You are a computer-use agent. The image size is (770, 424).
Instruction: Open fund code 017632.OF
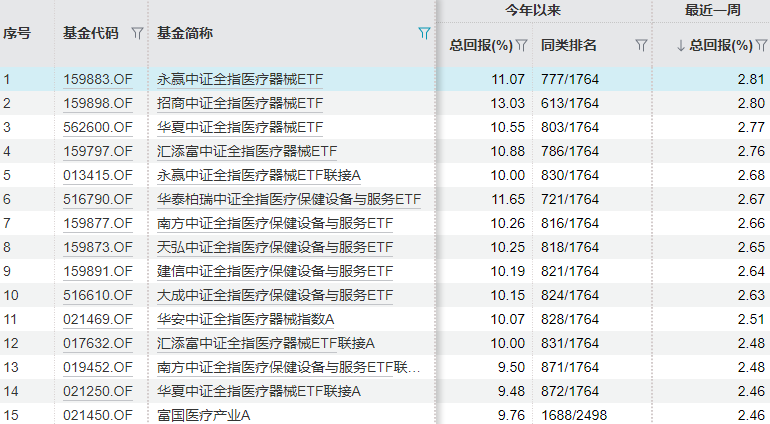point(98,343)
